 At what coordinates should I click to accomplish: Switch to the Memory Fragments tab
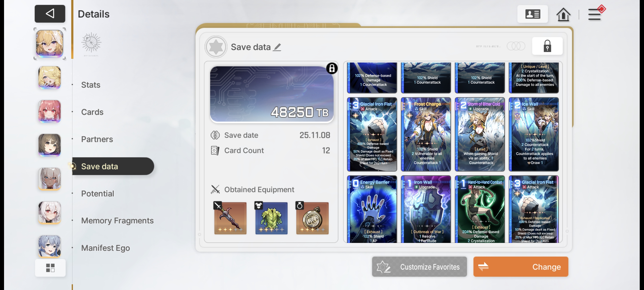tap(117, 220)
